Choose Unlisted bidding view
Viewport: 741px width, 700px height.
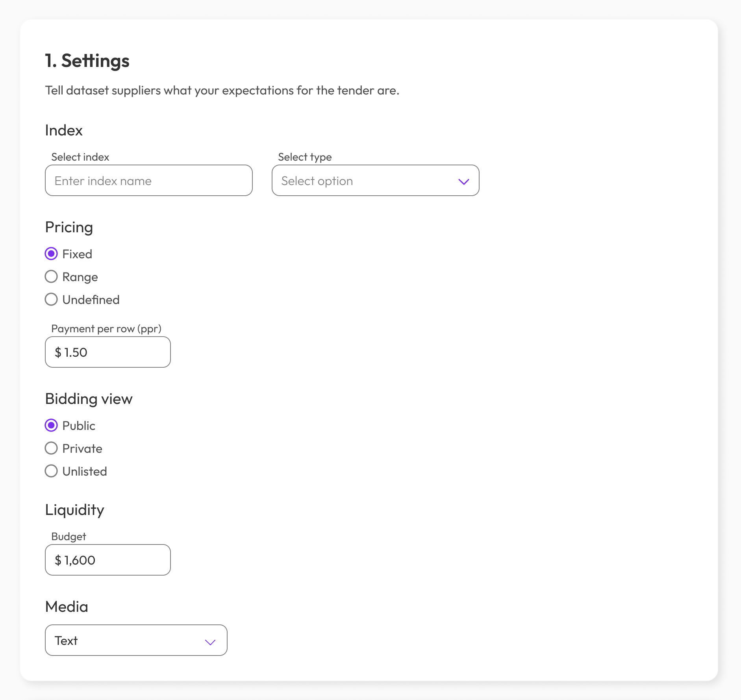pyautogui.click(x=51, y=471)
